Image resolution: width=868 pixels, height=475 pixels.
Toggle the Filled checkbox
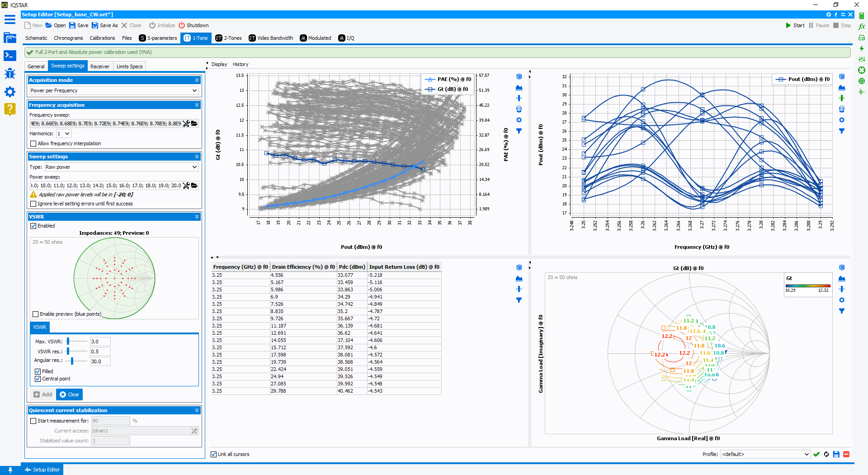pos(38,371)
